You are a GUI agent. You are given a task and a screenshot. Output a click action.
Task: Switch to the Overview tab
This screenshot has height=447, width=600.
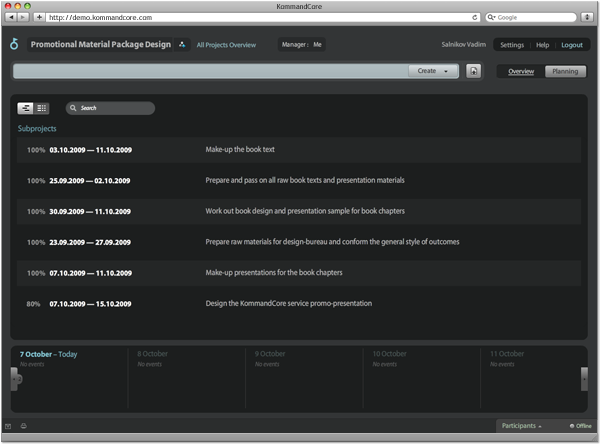click(x=521, y=72)
